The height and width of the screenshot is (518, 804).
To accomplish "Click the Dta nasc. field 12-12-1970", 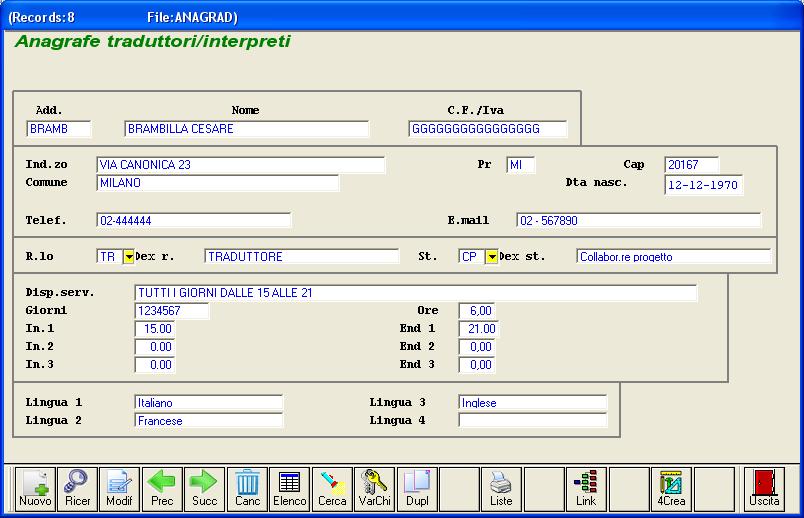I will (x=704, y=185).
